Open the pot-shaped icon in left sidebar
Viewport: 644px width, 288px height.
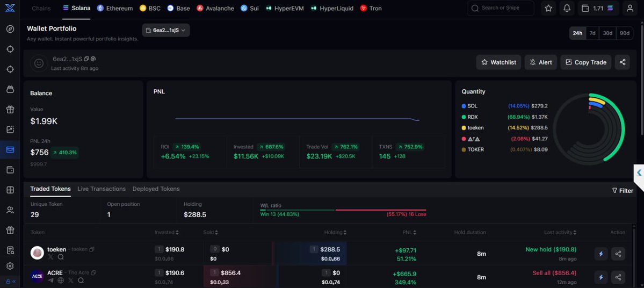tap(10, 89)
